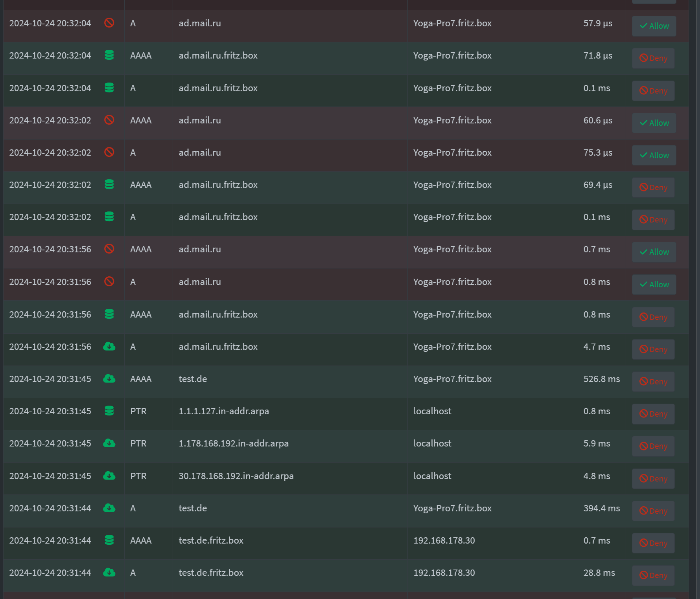This screenshot has width=700, height=599.
Task: Deny AAAA test.de.fritz.box query
Action: (x=653, y=543)
